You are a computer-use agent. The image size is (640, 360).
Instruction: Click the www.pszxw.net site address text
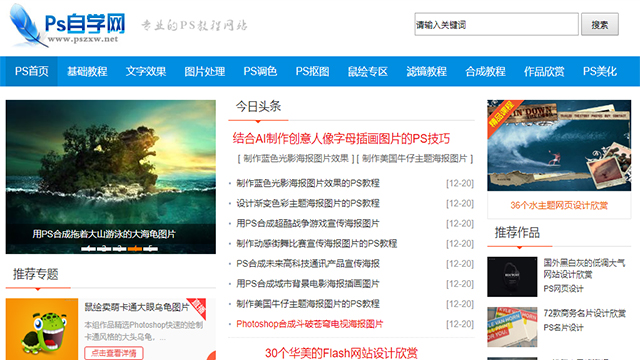[83, 40]
